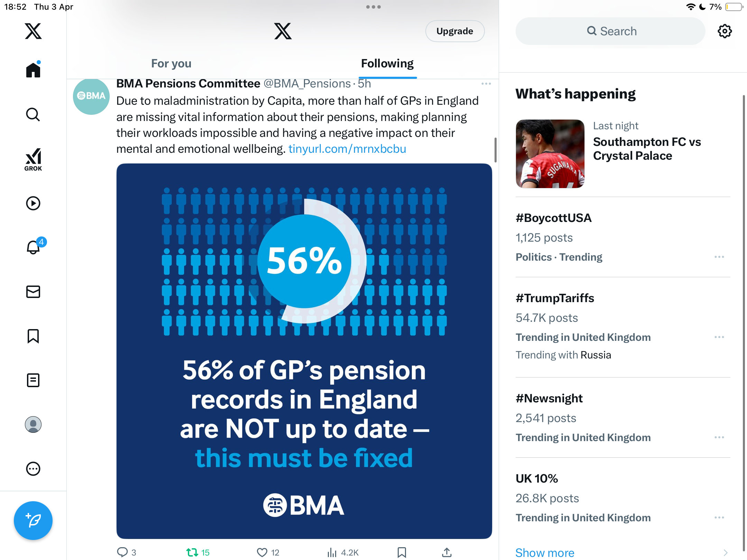Click the Search input field
Viewport: 747px width, 560px height.
610,31
